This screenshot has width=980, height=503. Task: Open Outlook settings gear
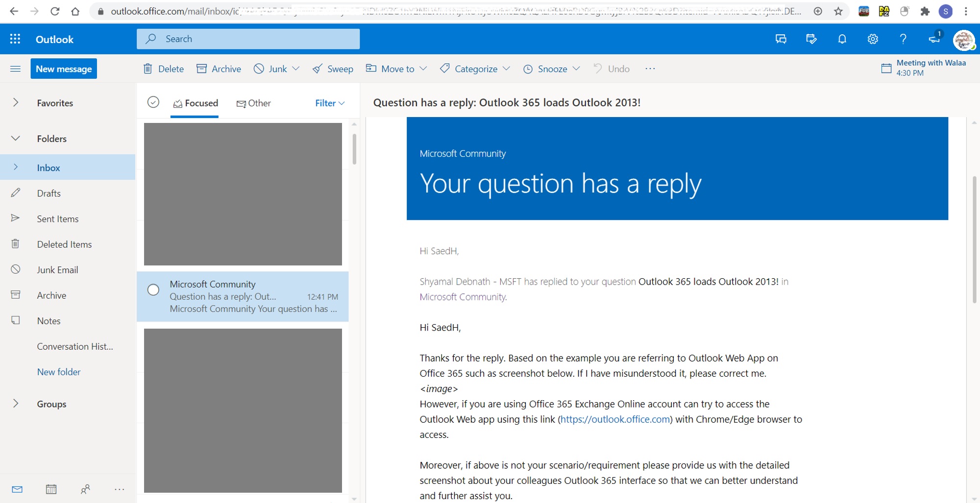(x=873, y=39)
